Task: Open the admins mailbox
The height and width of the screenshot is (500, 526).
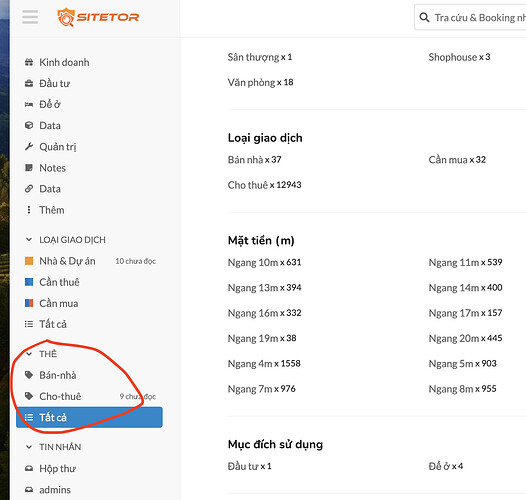Action: point(55,490)
